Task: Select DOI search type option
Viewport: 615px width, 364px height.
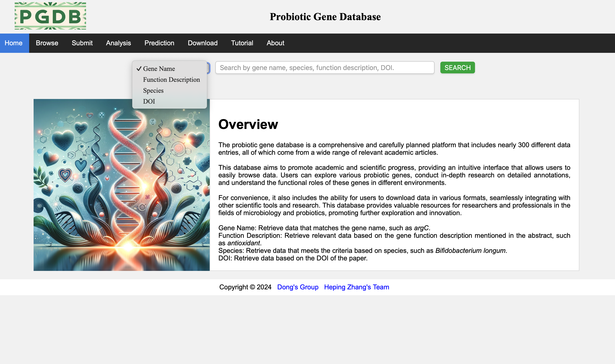Action: point(149,101)
